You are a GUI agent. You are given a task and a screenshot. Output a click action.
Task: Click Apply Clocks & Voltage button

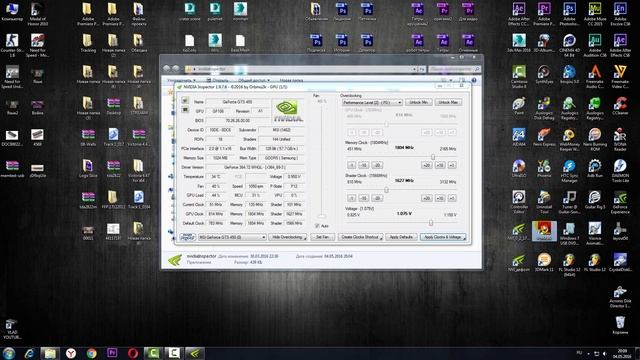443,237
